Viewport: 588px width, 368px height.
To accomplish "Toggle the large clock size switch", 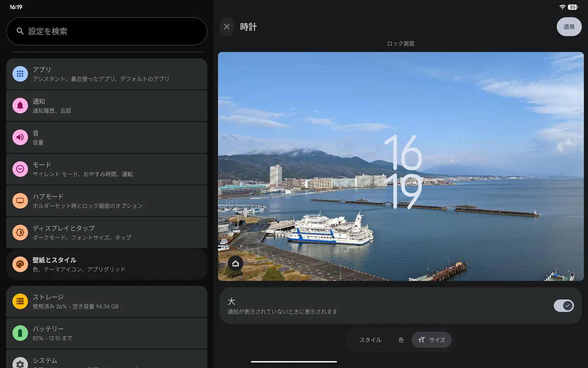I will 564,305.
